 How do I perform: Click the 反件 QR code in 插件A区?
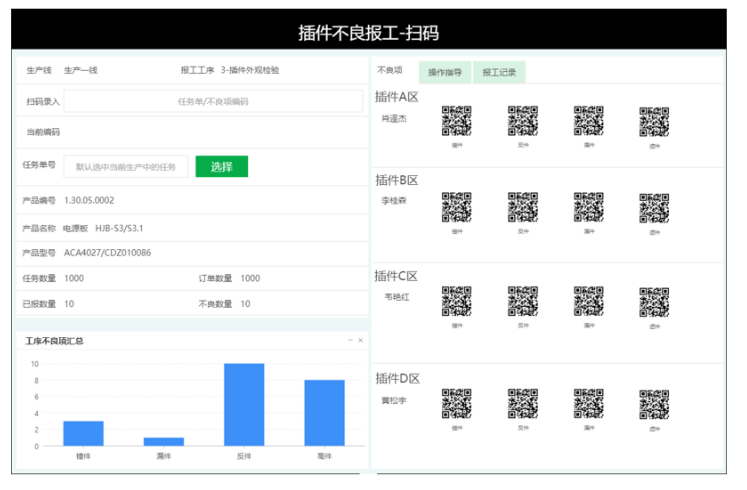pyautogui.click(x=523, y=121)
